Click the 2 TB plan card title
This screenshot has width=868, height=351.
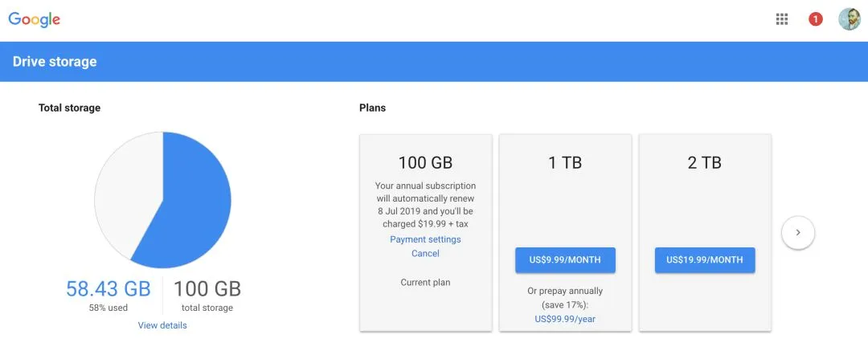(705, 162)
